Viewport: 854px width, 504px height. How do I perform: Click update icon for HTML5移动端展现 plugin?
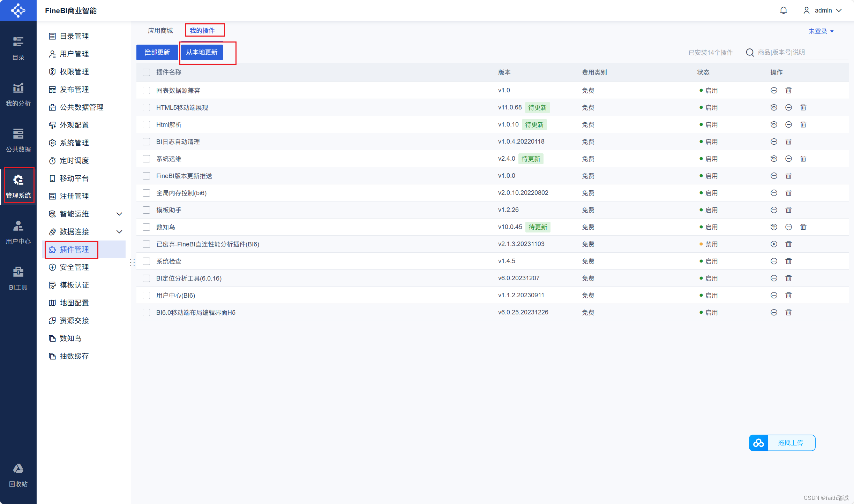coord(774,108)
